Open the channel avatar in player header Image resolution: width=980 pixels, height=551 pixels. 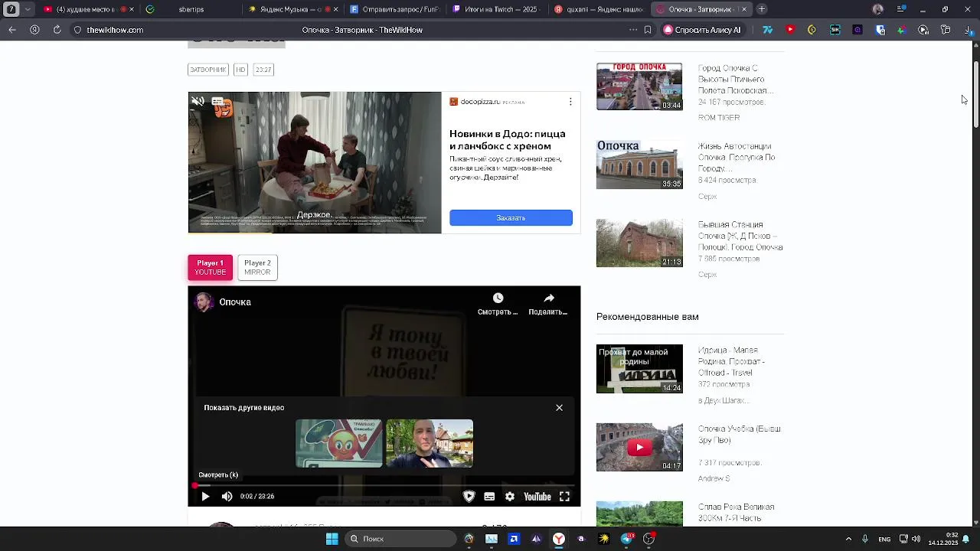(x=204, y=302)
